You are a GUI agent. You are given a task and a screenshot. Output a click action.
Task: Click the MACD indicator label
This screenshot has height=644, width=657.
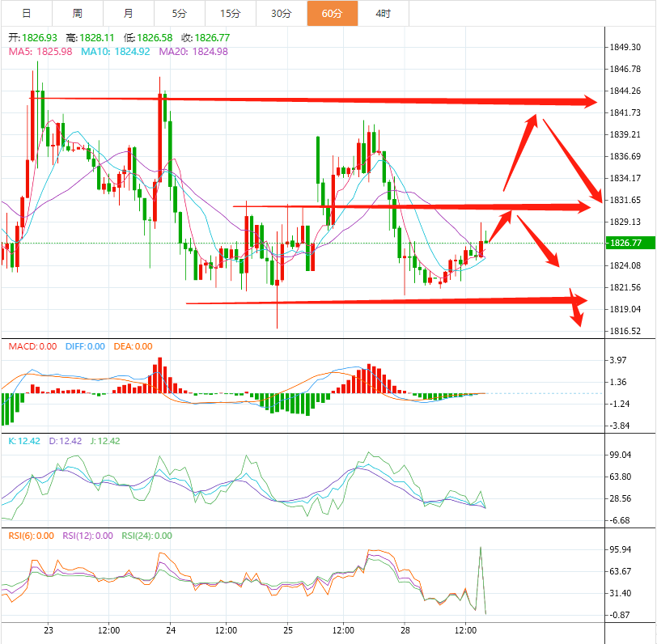32,346
